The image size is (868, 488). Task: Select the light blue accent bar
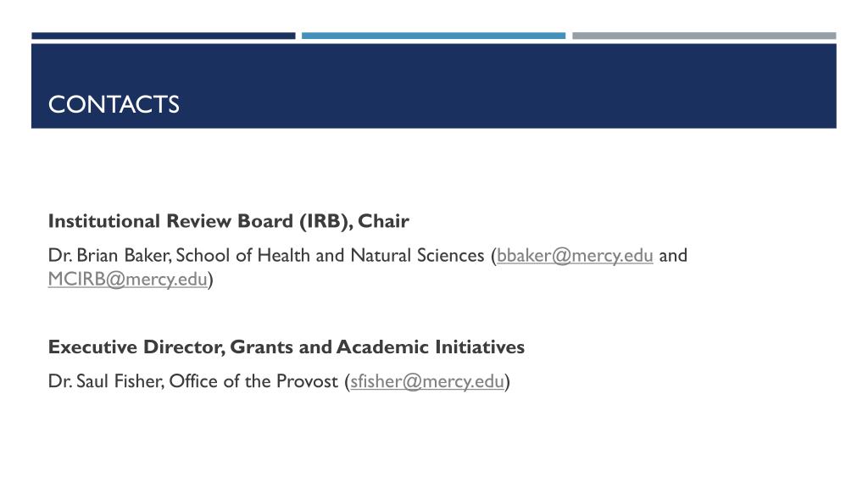point(433,36)
